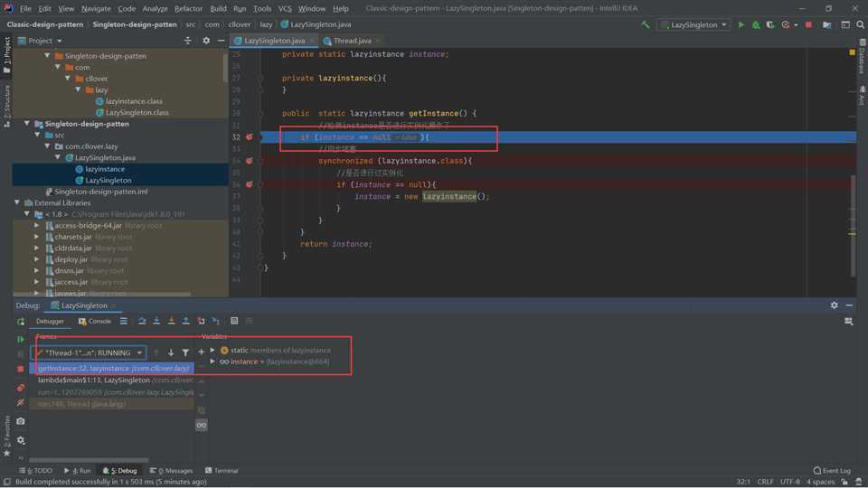The height and width of the screenshot is (488, 868).
Task: Click the Frames list horizontal scrollbar
Action: (89, 460)
